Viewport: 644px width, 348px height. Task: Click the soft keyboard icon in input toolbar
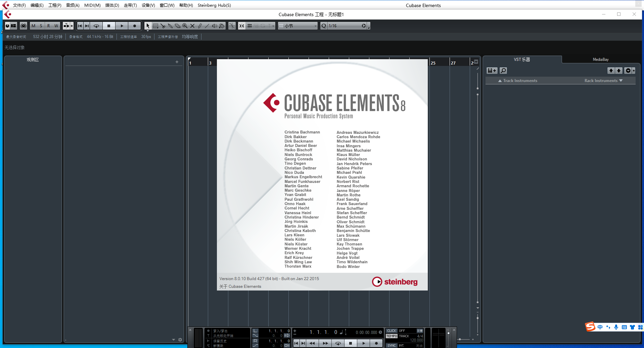[x=624, y=327]
